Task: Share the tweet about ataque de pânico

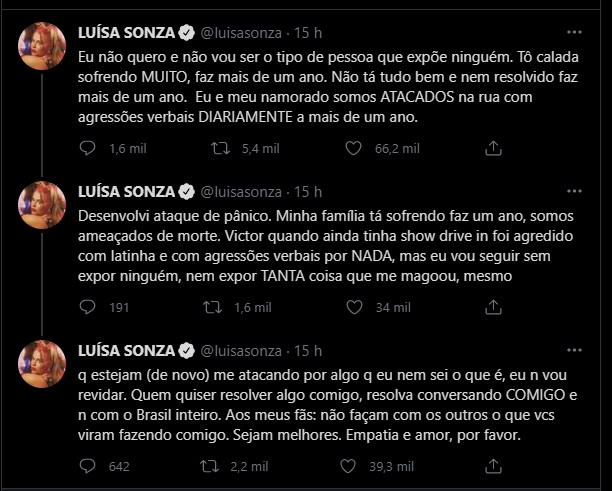Action: tap(493, 307)
